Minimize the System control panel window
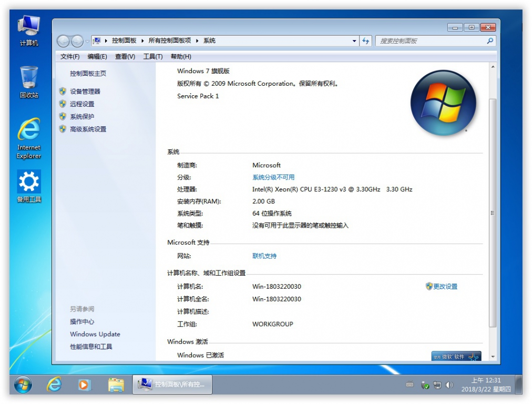532x404 pixels. point(455,27)
